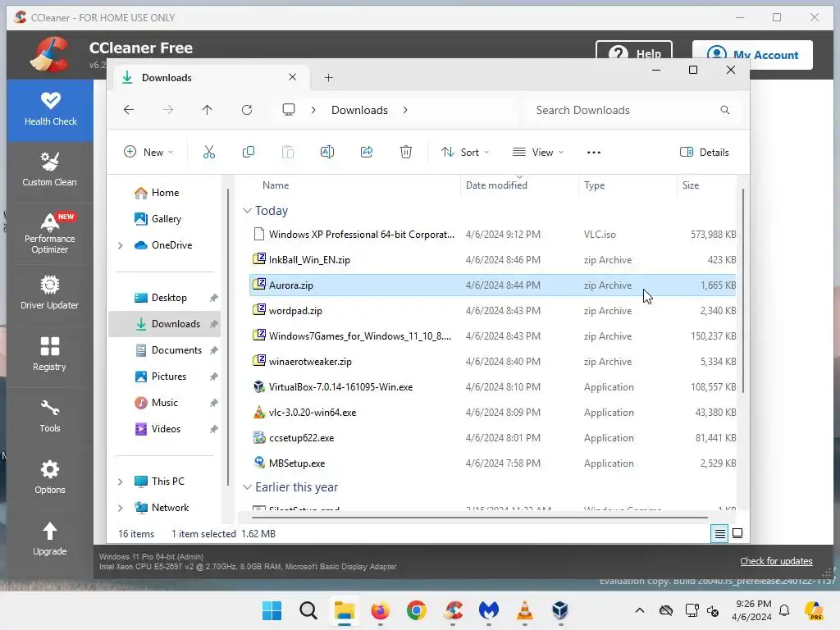
Task: Click the Paste icon in Explorer toolbar
Action: 288,152
